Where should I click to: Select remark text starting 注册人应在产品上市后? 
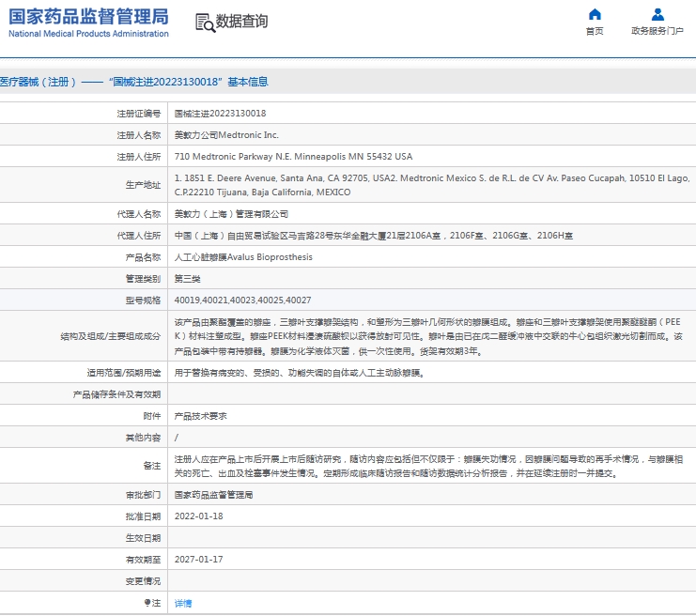pyautogui.click(x=428, y=467)
